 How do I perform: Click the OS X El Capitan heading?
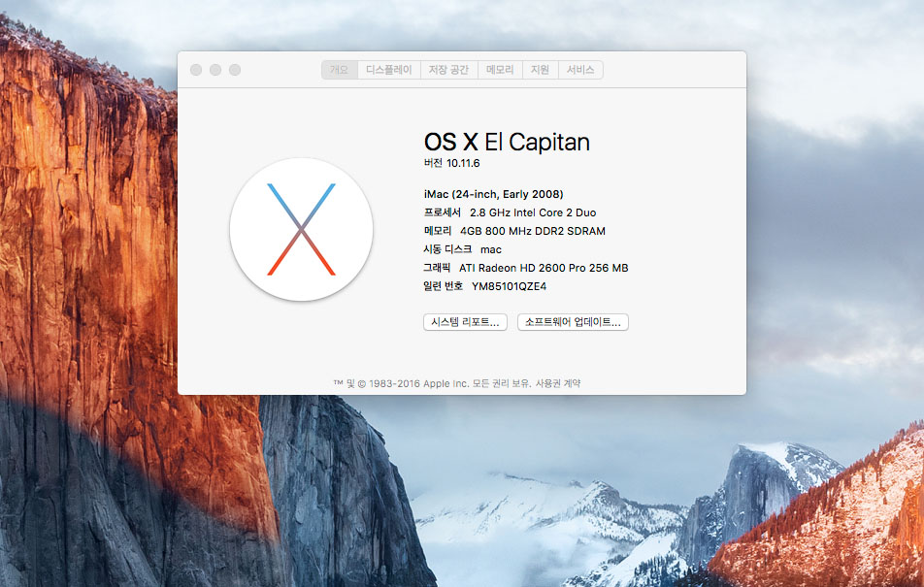[x=507, y=142]
